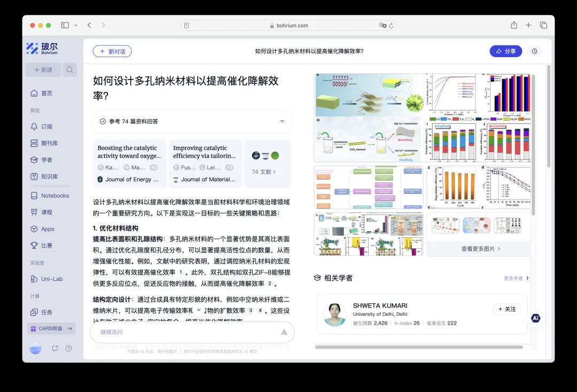
Task: Click the page vertical scrollbar at right edge
Action: click(548, 116)
